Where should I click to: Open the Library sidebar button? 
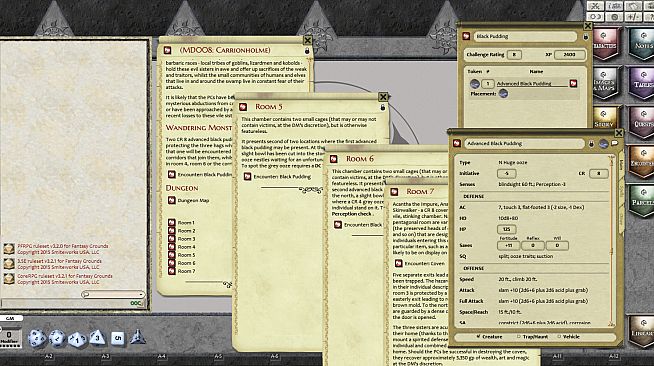pos(641,332)
